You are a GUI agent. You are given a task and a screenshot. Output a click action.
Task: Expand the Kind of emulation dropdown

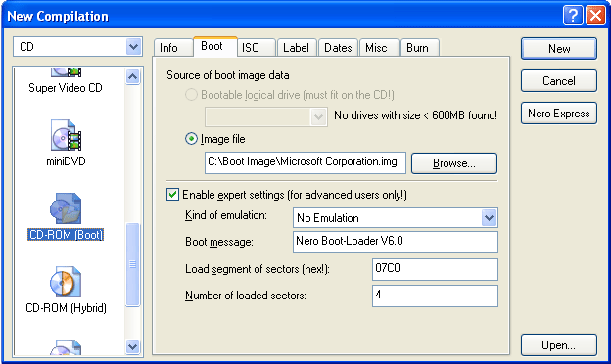pyautogui.click(x=489, y=217)
